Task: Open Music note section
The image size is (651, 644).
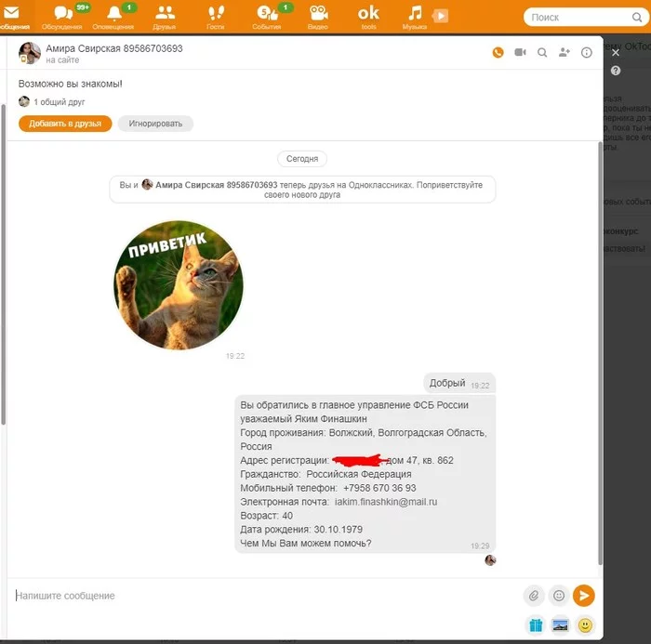Action: [x=415, y=17]
